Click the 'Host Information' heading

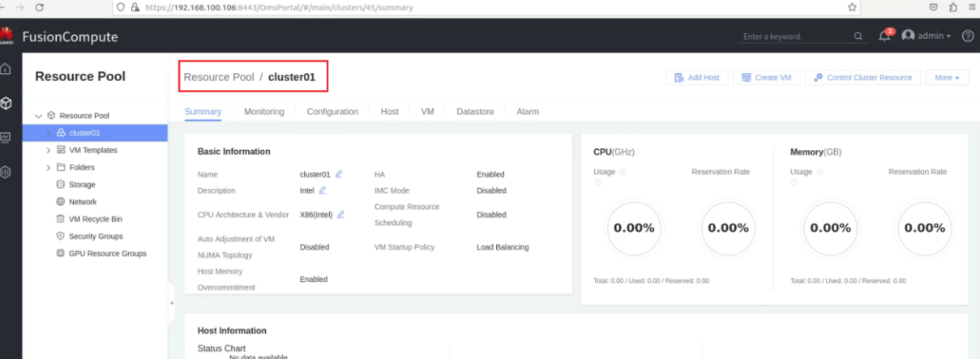[x=232, y=331]
